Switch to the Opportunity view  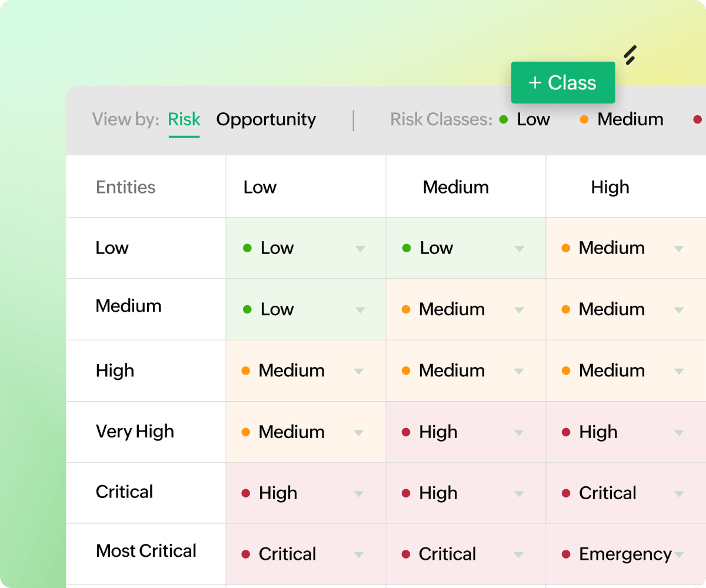tap(266, 119)
